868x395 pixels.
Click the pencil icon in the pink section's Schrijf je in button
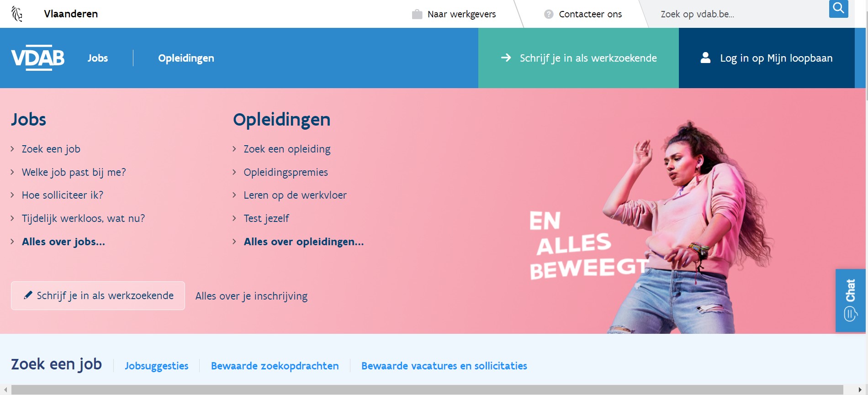point(28,295)
